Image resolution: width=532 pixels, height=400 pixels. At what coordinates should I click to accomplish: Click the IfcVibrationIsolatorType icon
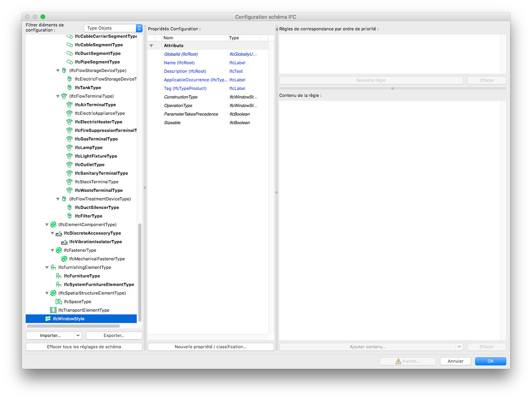click(x=64, y=242)
